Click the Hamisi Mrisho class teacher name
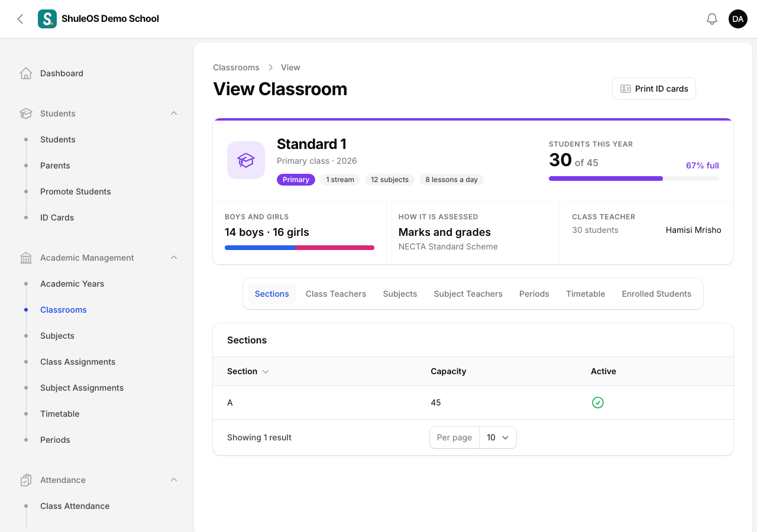This screenshot has width=757, height=532. tap(694, 230)
